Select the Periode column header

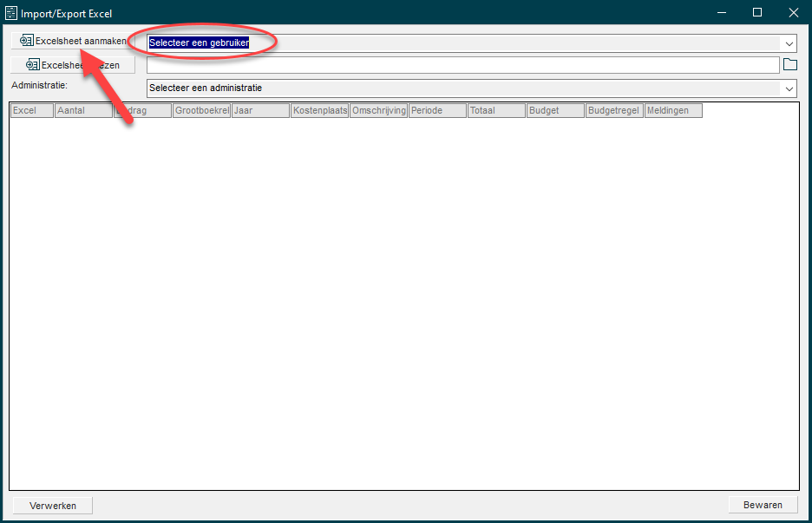[437, 111]
